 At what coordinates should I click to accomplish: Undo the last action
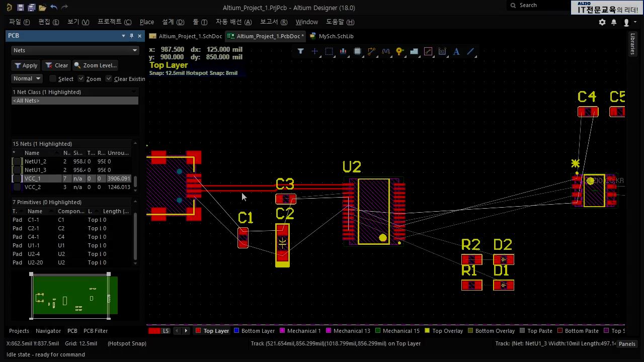54,8
